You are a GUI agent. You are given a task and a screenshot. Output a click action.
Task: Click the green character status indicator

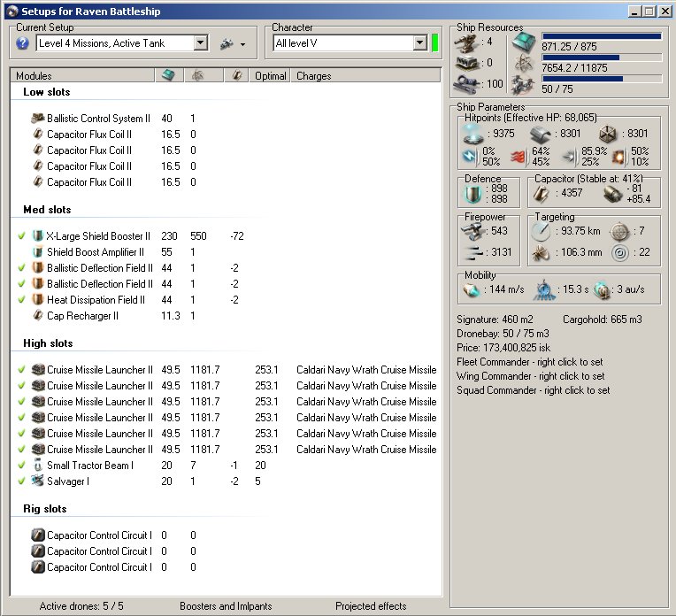point(434,42)
